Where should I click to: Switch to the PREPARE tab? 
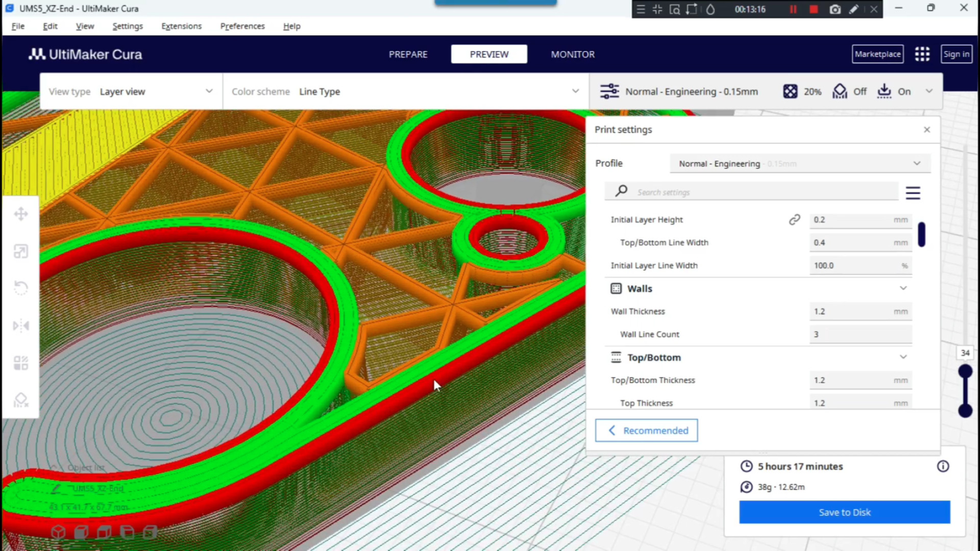tap(408, 54)
